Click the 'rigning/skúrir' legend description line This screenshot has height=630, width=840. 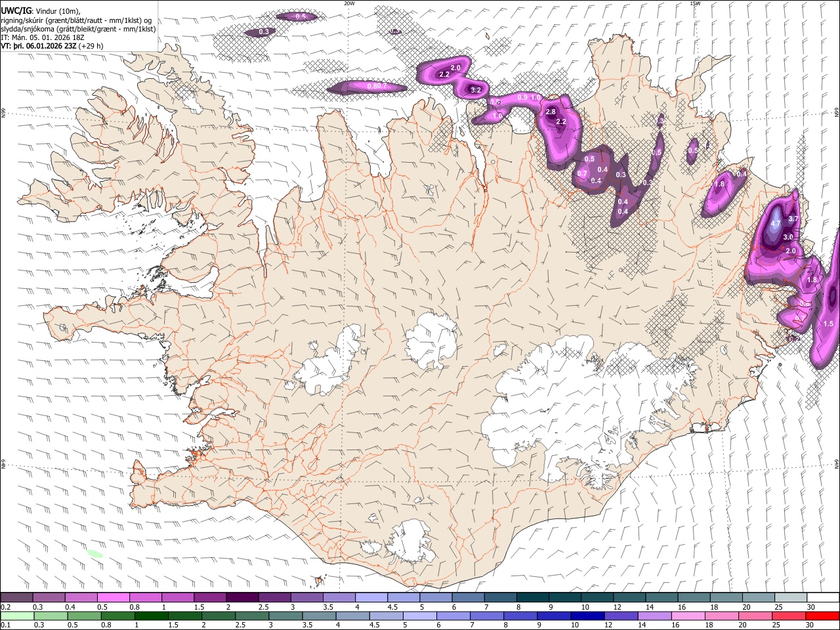point(77,20)
